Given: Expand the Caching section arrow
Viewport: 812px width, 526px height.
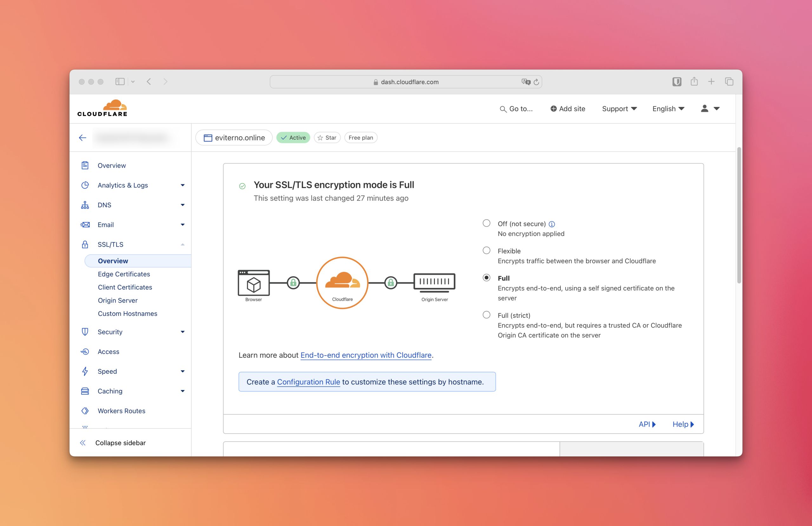Looking at the screenshot, I should (x=182, y=391).
